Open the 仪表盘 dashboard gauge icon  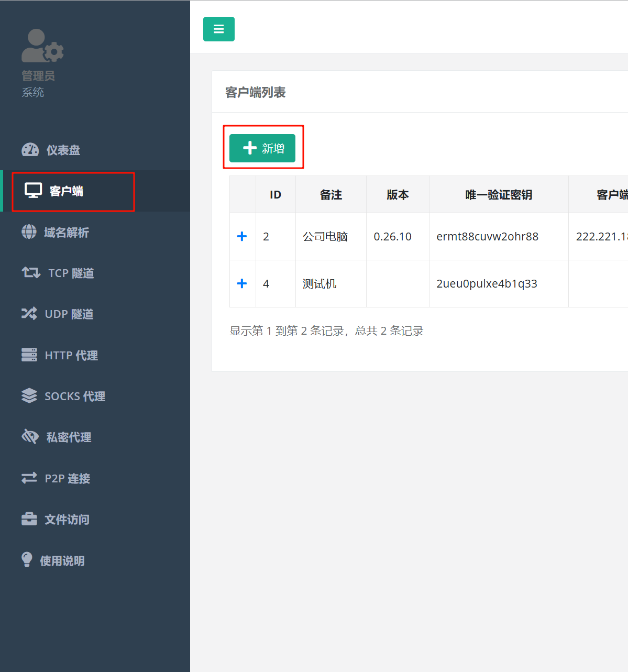[x=30, y=150]
